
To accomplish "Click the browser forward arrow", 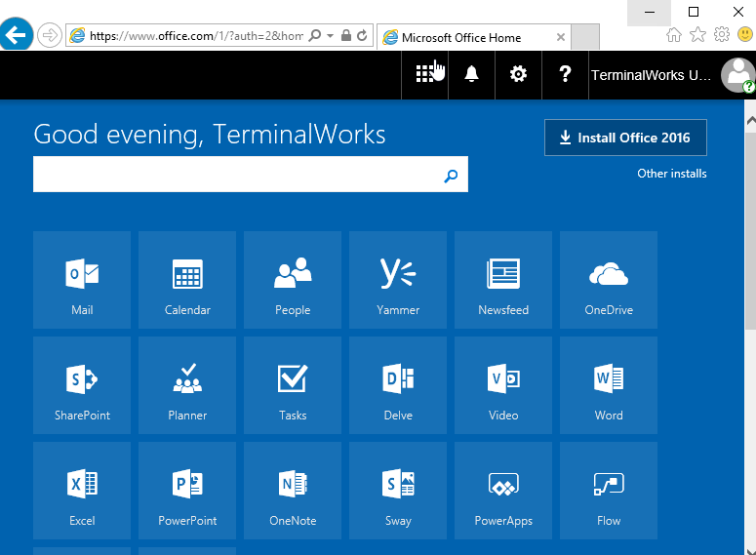I will (x=49, y=35).
